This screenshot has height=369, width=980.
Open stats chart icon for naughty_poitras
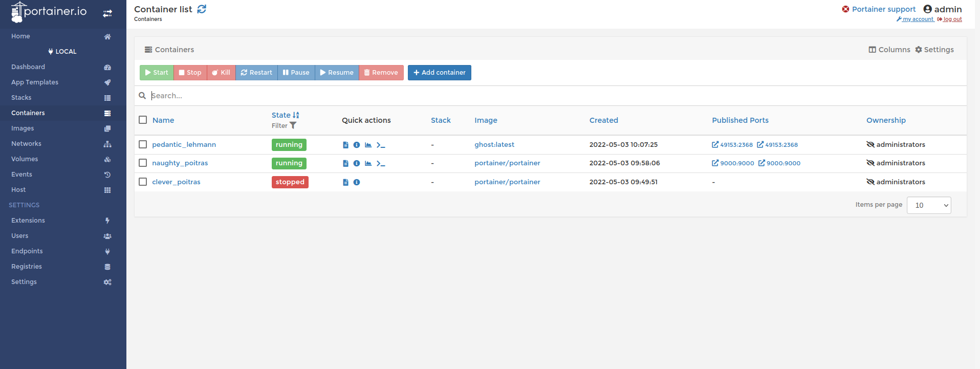coord(368,163)
